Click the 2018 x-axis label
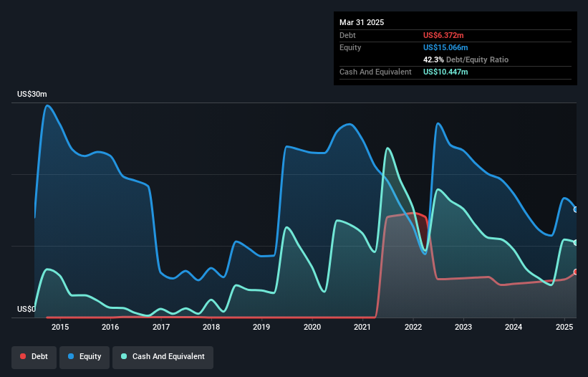 [x=211, y=327]
